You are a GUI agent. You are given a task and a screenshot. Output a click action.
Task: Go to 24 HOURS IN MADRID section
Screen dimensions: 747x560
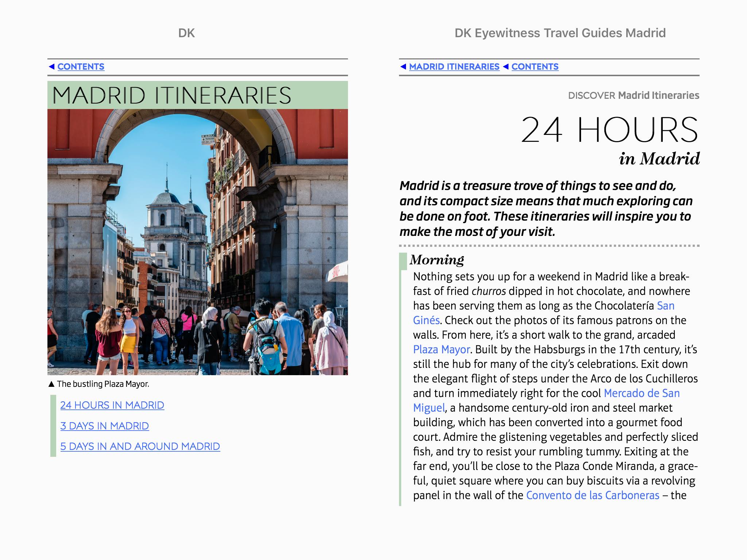[112, 405]
